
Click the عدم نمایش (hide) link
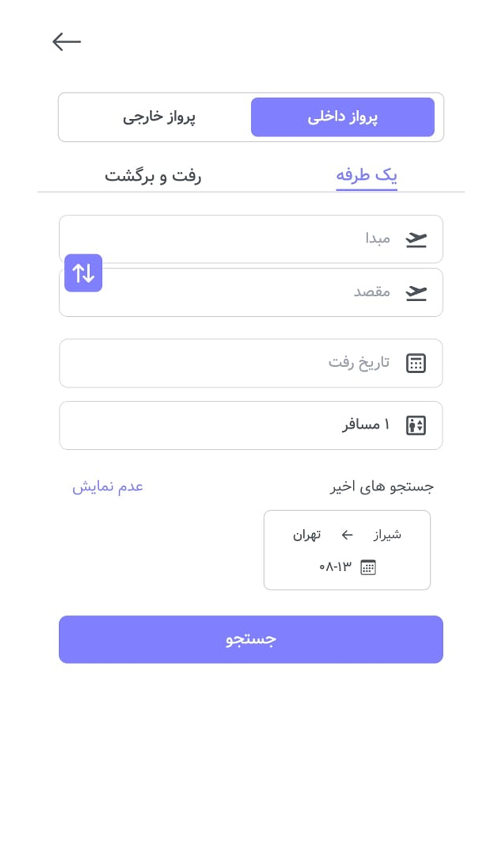point(107,487)
